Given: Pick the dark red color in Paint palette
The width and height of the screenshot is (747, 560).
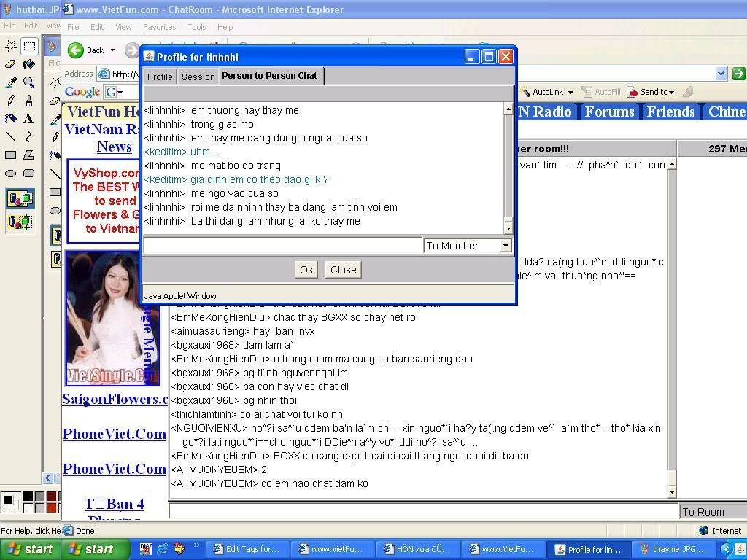Looking at the screenshot, I should pos(51,497).
